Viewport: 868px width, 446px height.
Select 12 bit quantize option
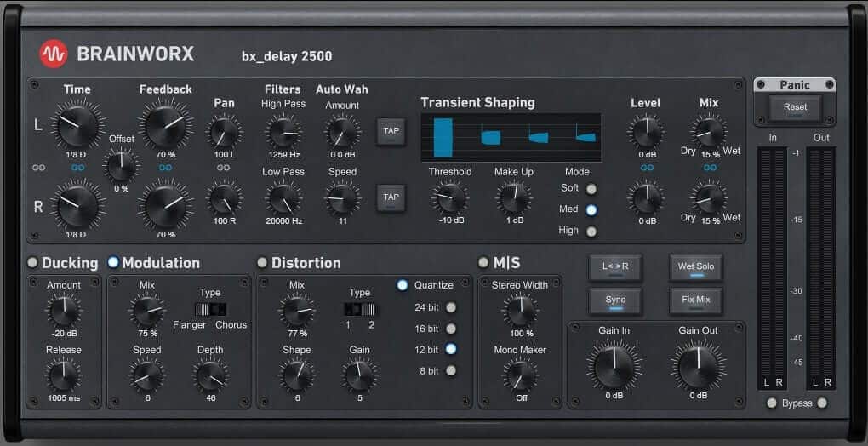tap(451, 349)
